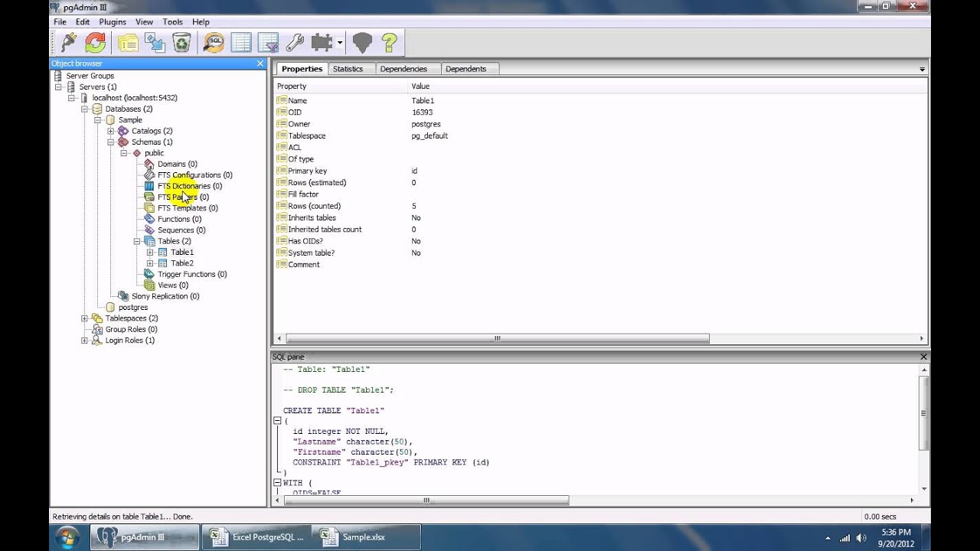
Task: Open the filtered rows view icon
Action: 268,43
